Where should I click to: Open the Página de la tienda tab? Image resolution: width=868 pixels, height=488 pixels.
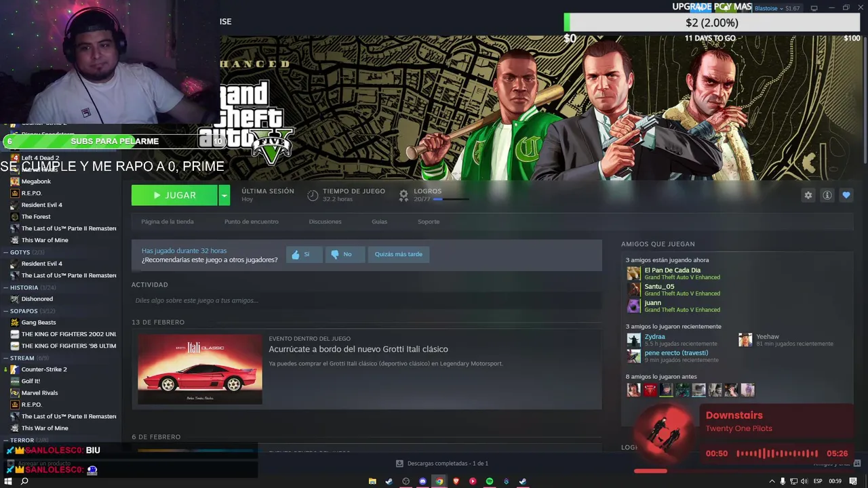[x=167, y=222]
